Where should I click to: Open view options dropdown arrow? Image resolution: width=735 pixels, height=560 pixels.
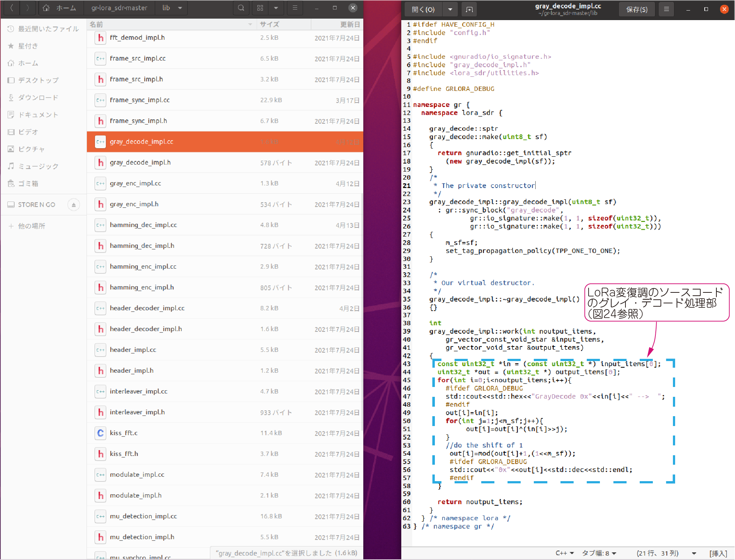[276, 8]
